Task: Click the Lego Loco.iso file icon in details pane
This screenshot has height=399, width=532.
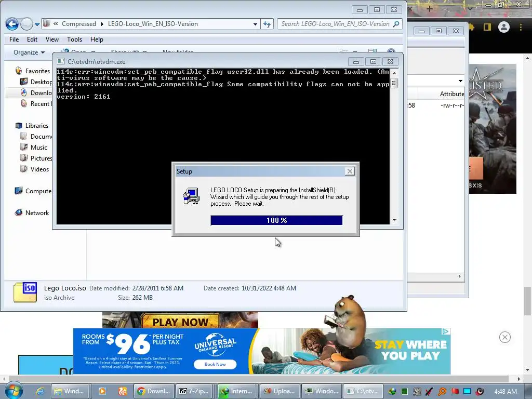Action: coord(25,292)
